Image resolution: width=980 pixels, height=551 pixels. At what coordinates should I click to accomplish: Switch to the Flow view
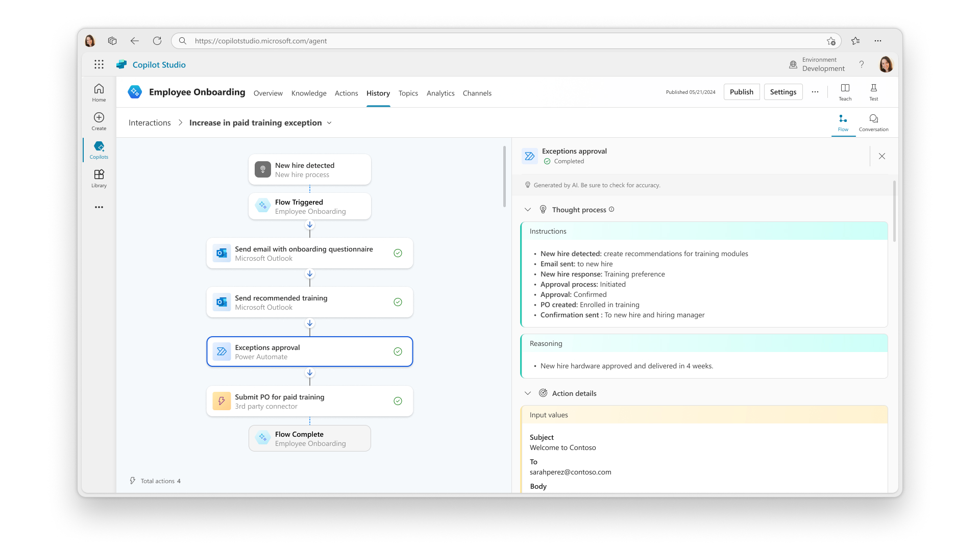coord(843,122)
